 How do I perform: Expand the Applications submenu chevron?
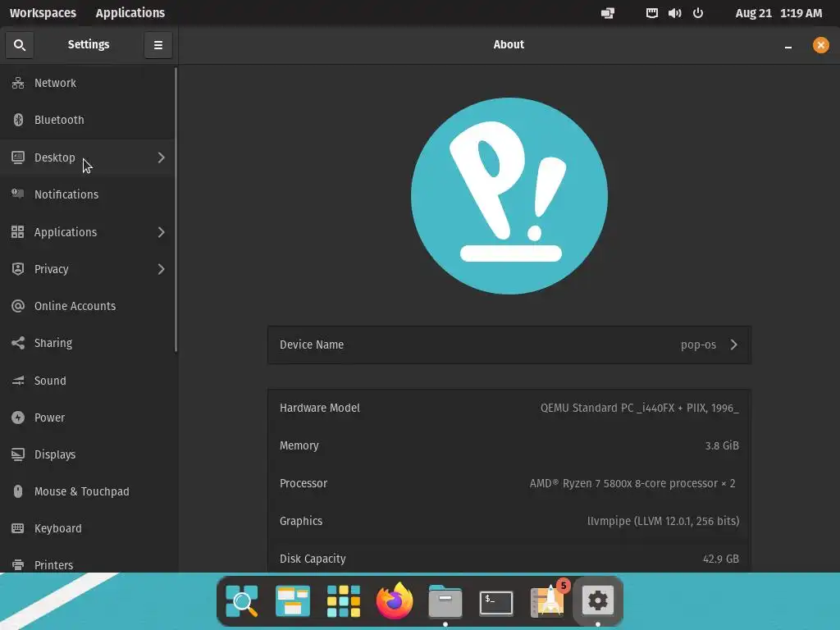pos(162,232)
